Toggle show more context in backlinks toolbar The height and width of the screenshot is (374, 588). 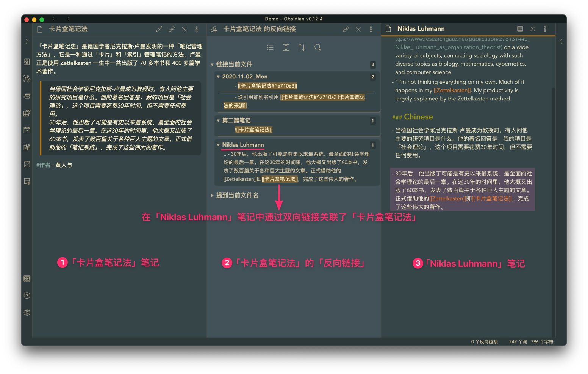(286, 47)
